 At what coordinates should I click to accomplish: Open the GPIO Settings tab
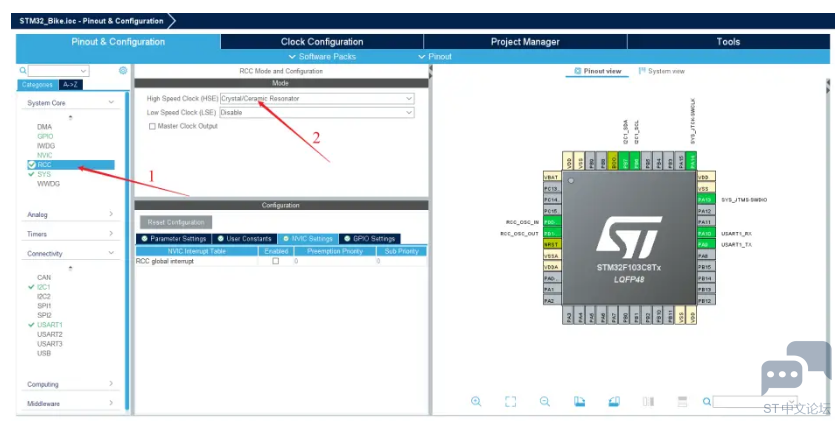(370, 239)
